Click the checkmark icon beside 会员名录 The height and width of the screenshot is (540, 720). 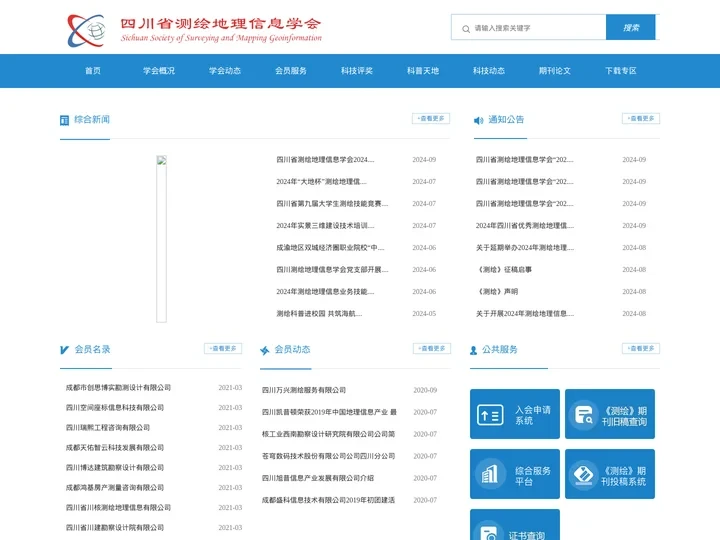click(x=64, y=350)
